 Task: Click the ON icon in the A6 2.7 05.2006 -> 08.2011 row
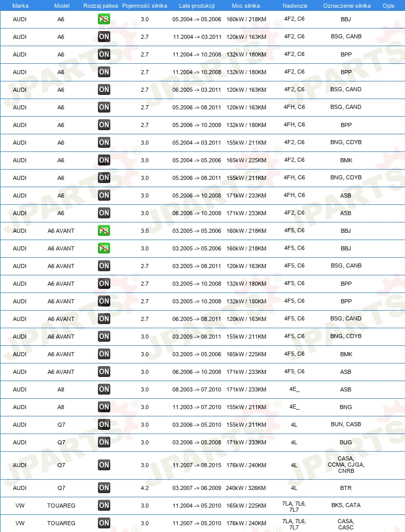pyautogui.click(x=104, y=107)
